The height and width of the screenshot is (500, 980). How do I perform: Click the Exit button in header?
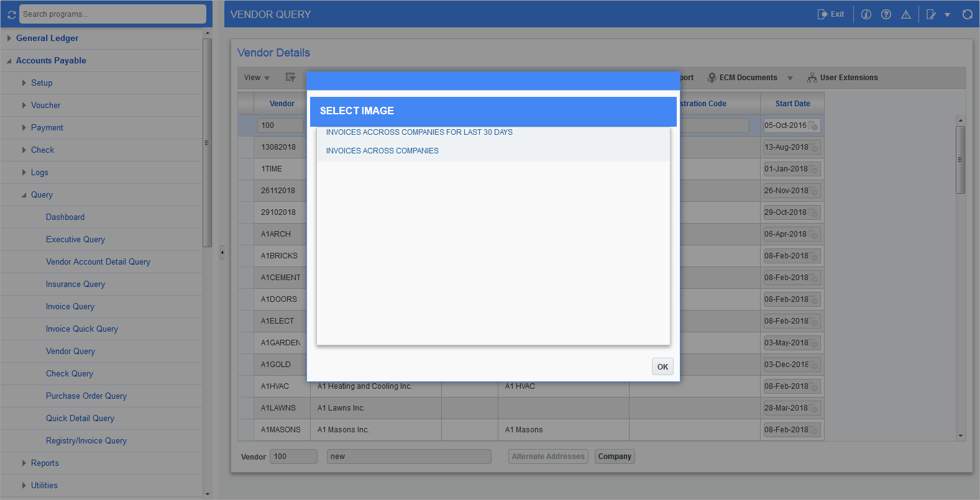pos(831,14)
